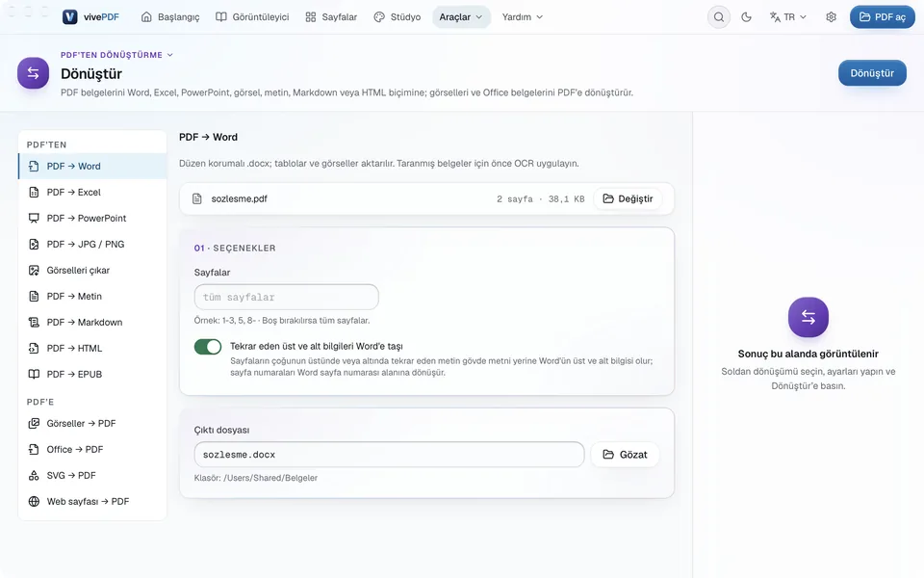Open the Stüdyo tab
Screen dimensions: 924x578
(x=398, y=17)
